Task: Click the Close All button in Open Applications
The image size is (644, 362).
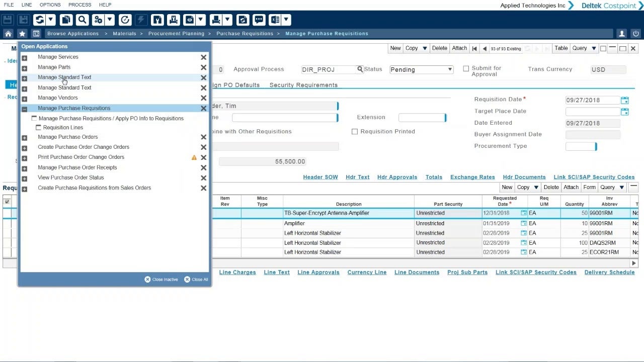Action: coord(196,279)
